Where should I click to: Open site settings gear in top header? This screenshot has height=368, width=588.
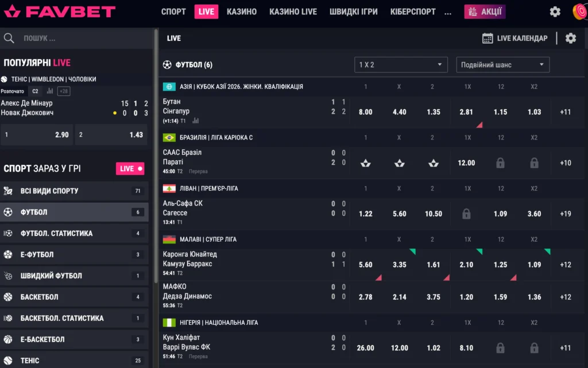(555, 11)
